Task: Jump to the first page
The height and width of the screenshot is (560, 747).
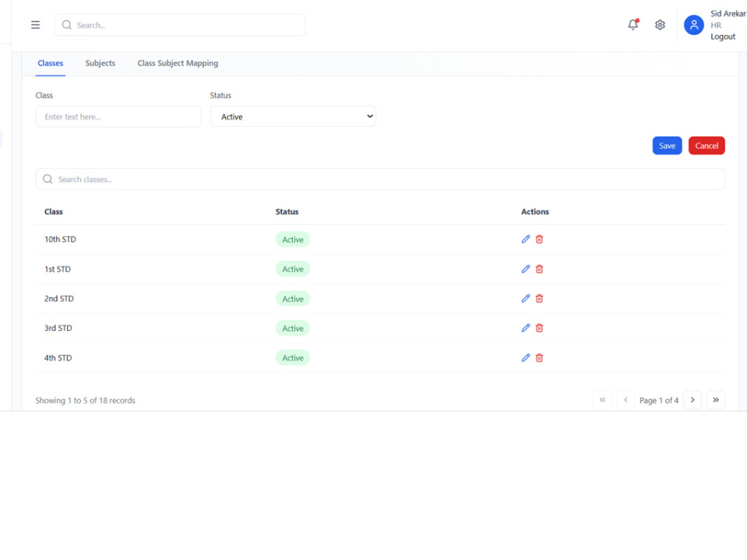Action: 602,400
